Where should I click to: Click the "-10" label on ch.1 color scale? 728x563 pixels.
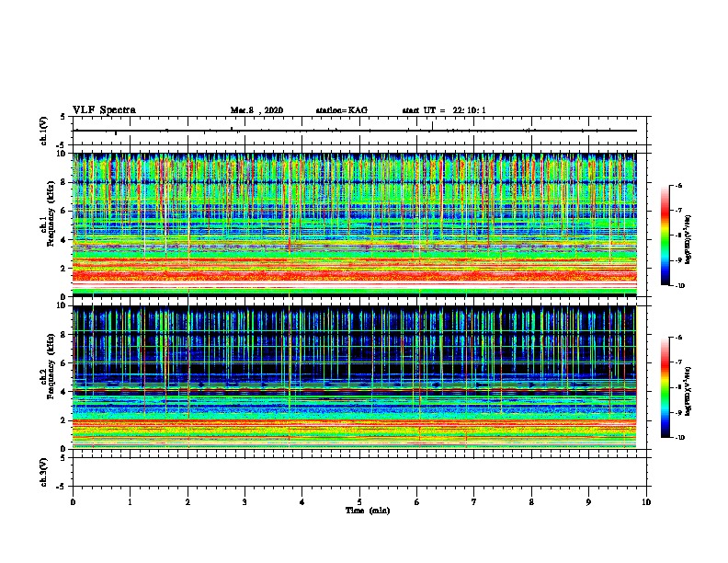[679, 286]
